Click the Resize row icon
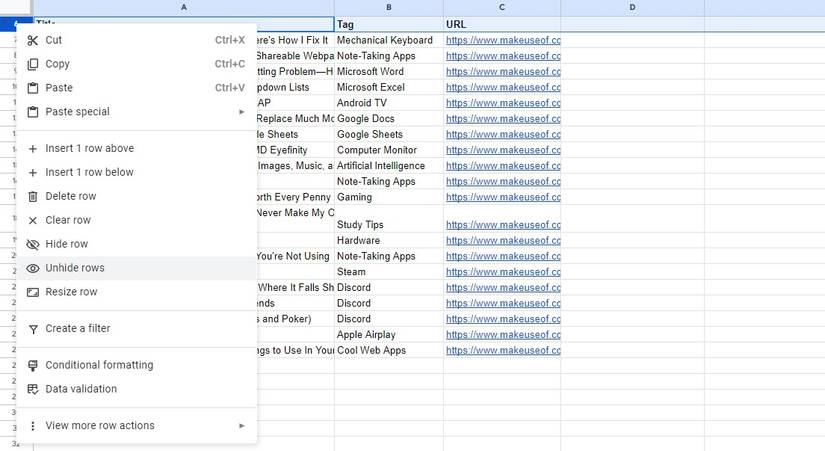 (x=33, y=292)
